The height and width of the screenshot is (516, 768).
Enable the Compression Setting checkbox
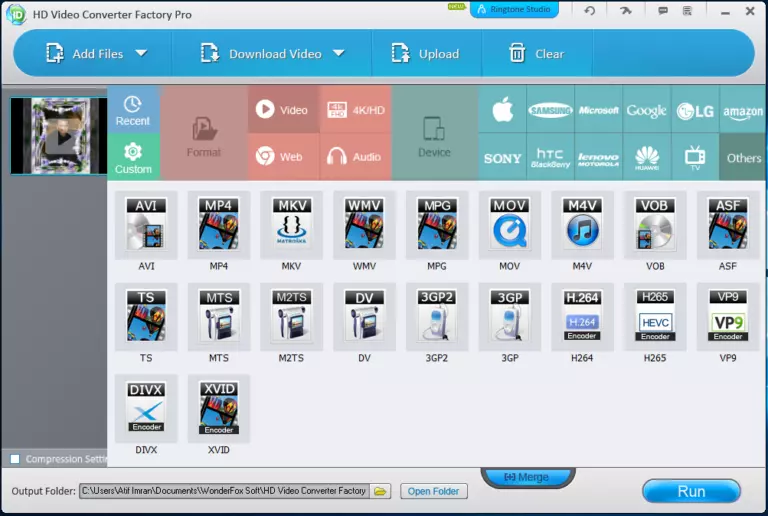[x=15, y=459]
